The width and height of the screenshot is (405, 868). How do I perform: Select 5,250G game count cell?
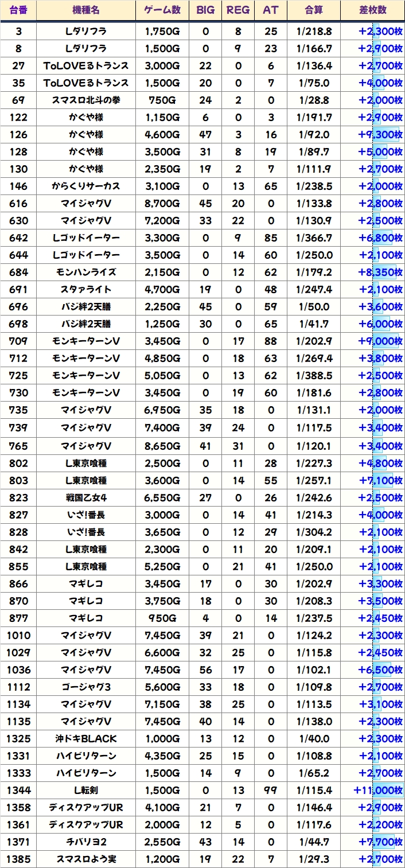point(163,566)
